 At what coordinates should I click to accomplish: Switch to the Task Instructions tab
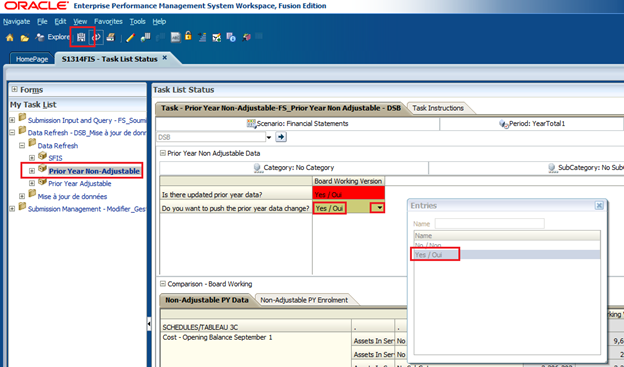(438, 108)
